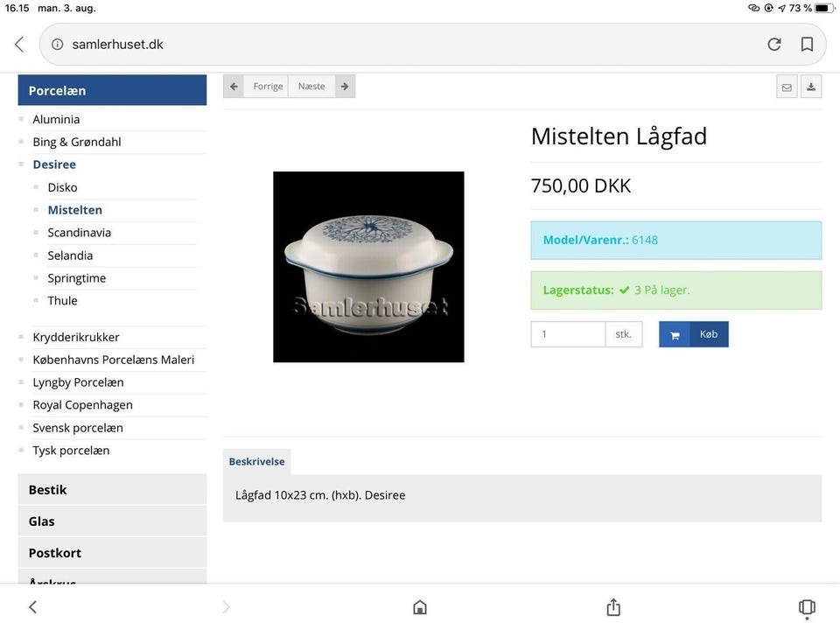The width and height of the screenshot is (840, 630).
Task: Enlarge the Mistelten Lågfad product image
Action: tap(368, 267)
